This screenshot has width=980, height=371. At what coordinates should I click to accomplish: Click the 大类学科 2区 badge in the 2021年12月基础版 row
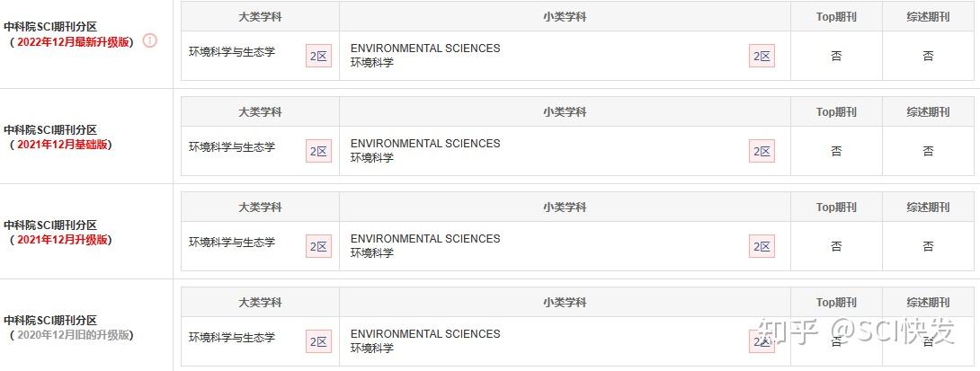coord(318,151)
